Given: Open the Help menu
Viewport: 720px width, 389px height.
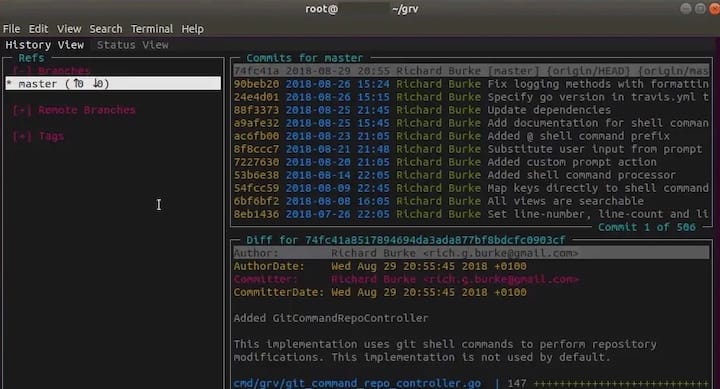Looking at the screenshot, I should 192,29.
